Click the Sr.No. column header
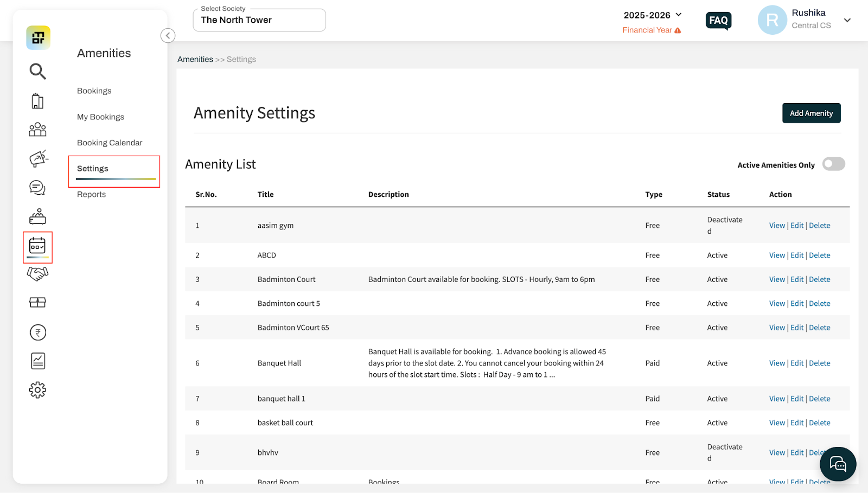The height and width of the screenshot is (493, 868). pyautogui.click(x=206, y=194)
